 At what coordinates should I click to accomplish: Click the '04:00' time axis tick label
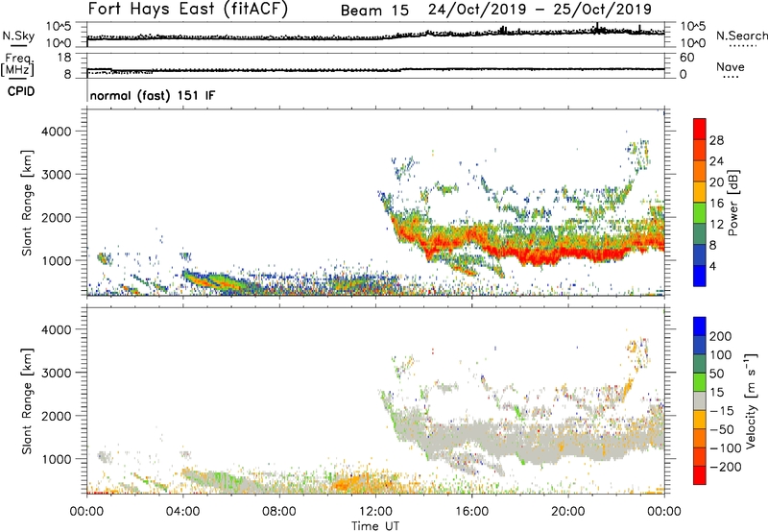pos(183,512)
